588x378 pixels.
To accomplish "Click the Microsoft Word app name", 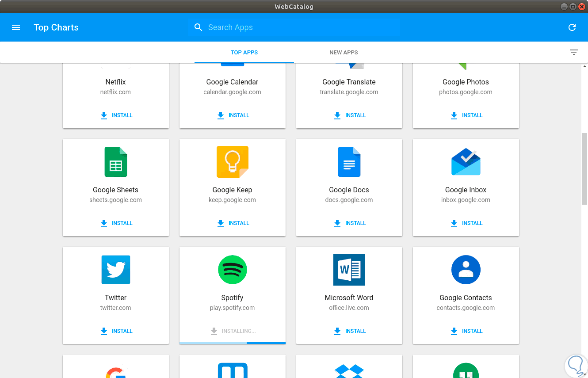I will coord(349,298).
